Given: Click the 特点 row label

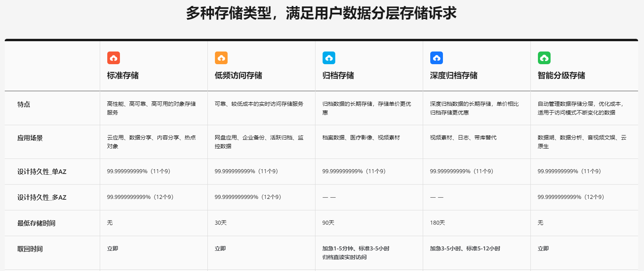Looking at the screenshot, I should click(24, 104).
